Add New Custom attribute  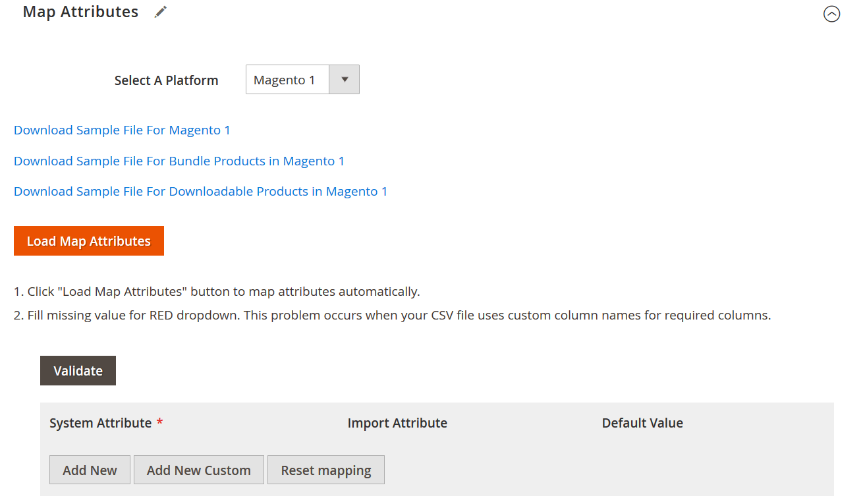(x=198, y=470)
